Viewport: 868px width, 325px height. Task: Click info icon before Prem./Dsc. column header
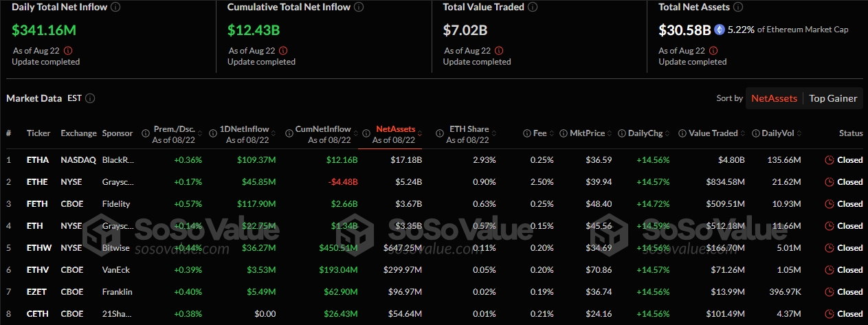click(x=146, y=133)
